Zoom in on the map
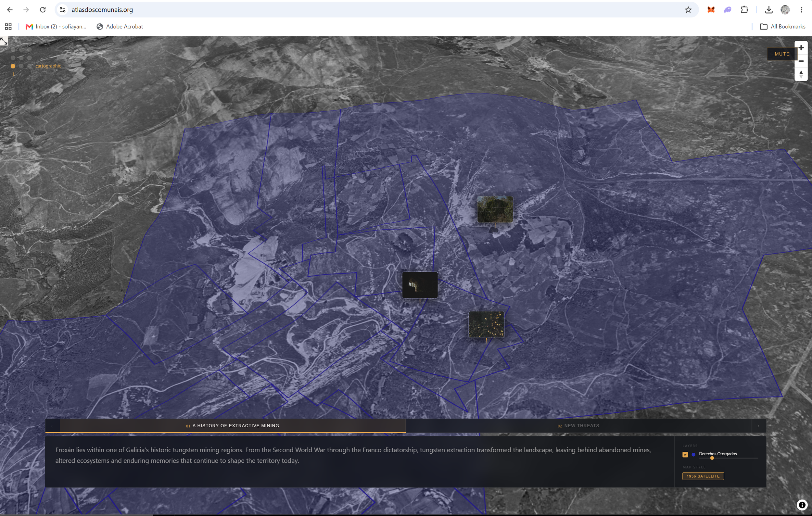 click(801, 48)
